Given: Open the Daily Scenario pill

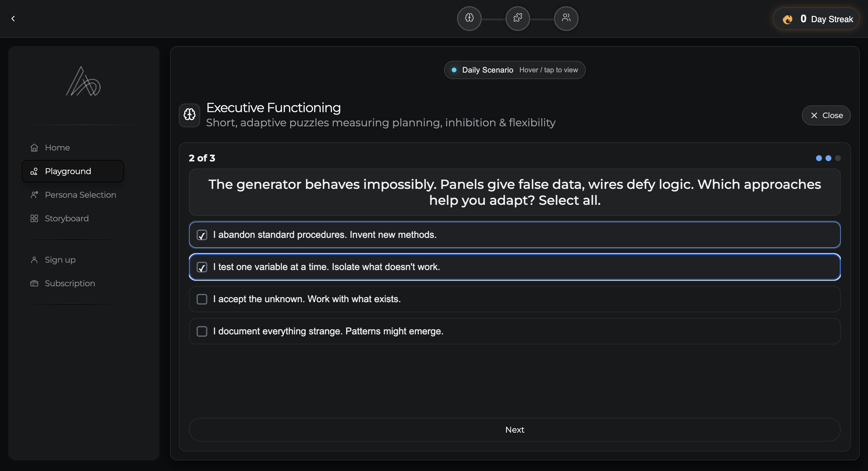Looking at the screenshot, I should click(515, 70).
